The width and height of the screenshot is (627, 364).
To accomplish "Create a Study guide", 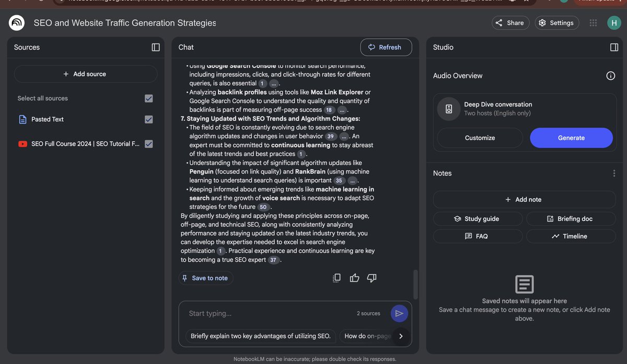I will pos(478,219).
